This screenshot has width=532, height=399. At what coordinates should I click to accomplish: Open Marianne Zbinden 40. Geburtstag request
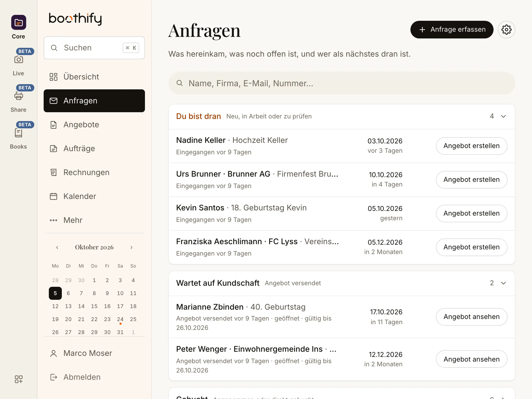click(342, 317)
